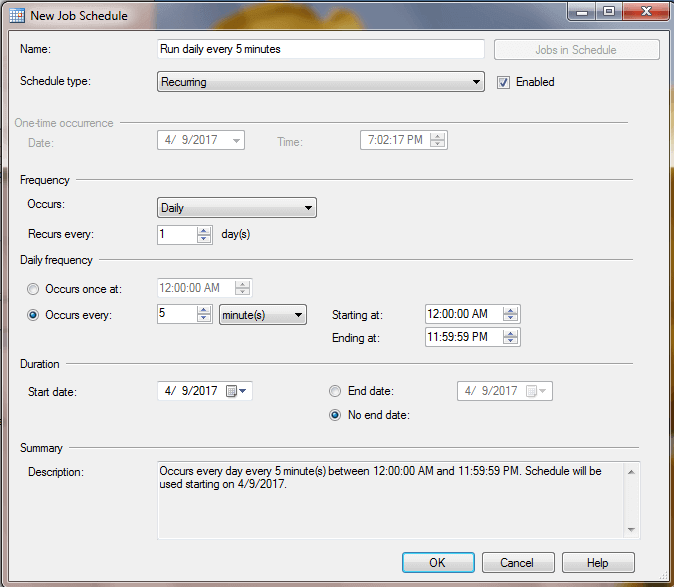The image size is (674, 587).
Task: Click the Description summary text box
Action: [x=391, y=500]
